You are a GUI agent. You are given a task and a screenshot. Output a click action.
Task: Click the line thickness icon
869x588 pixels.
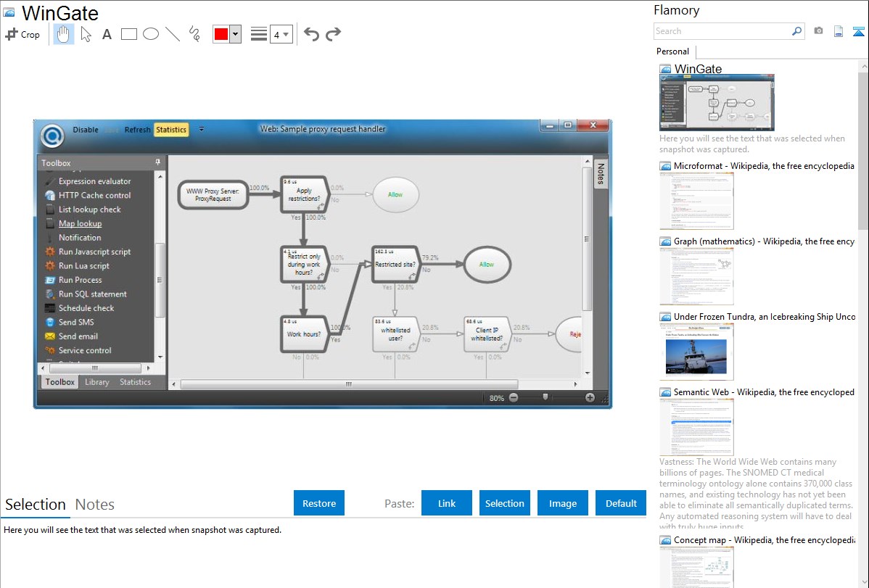pyautogui.click(x=258, y=34)
